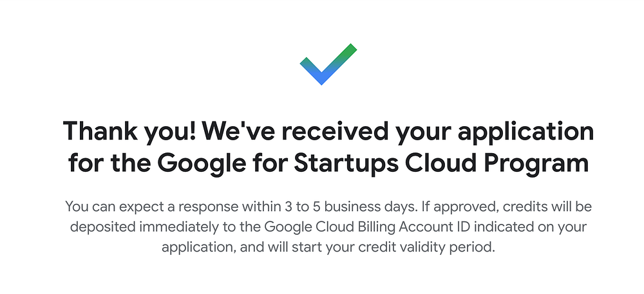Image resolution: width=644 pixels, height=294 pixels.
Task: Click "for the" at start of second heading line
Action: 109,163
